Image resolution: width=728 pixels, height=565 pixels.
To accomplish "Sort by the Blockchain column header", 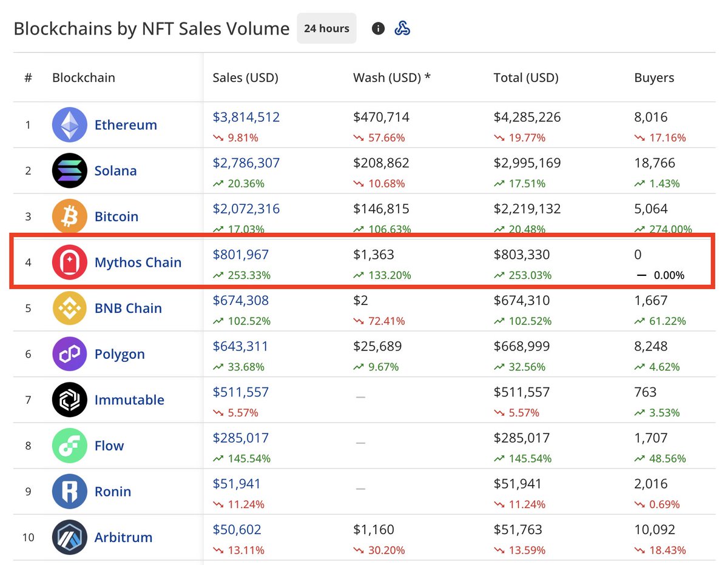I will pyautogui.click(x=84, y=78).
